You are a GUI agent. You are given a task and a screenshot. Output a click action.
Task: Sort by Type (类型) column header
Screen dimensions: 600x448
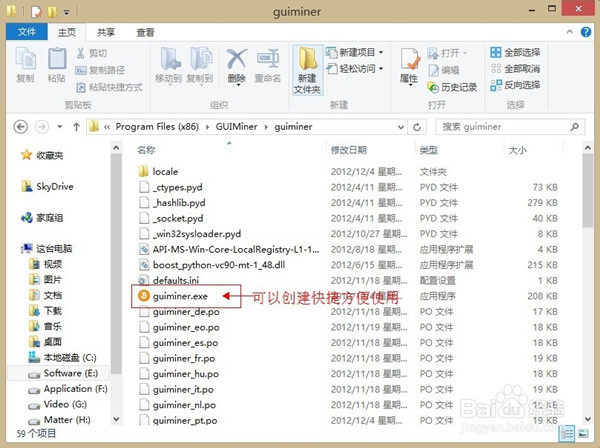429,150
